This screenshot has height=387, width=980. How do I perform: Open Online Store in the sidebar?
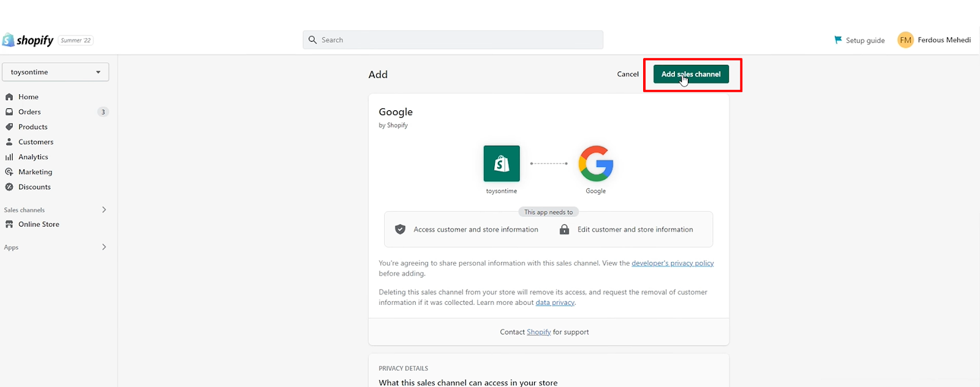[x=39, y=224]
